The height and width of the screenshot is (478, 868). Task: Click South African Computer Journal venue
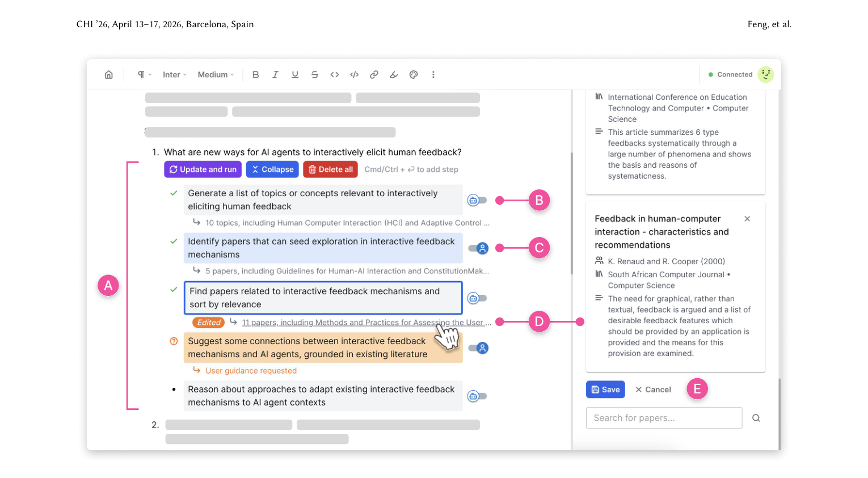[669, 280]
